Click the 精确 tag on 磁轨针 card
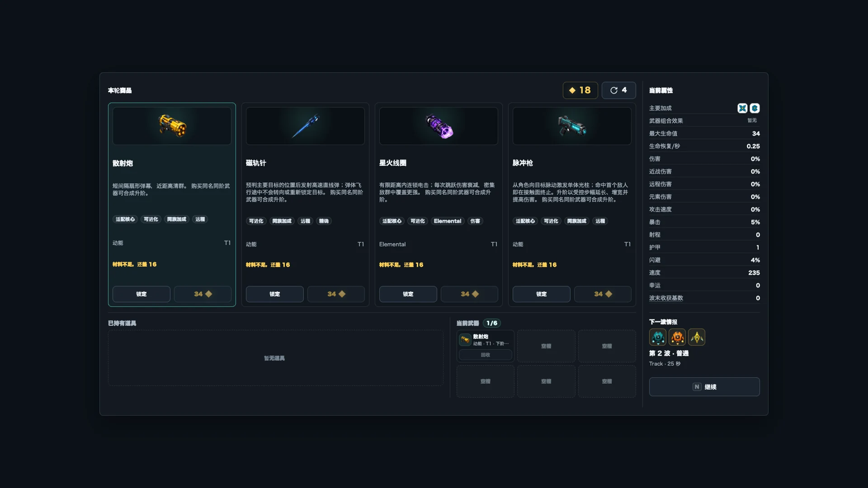This screenshot has width=868, height=488. 324,221
